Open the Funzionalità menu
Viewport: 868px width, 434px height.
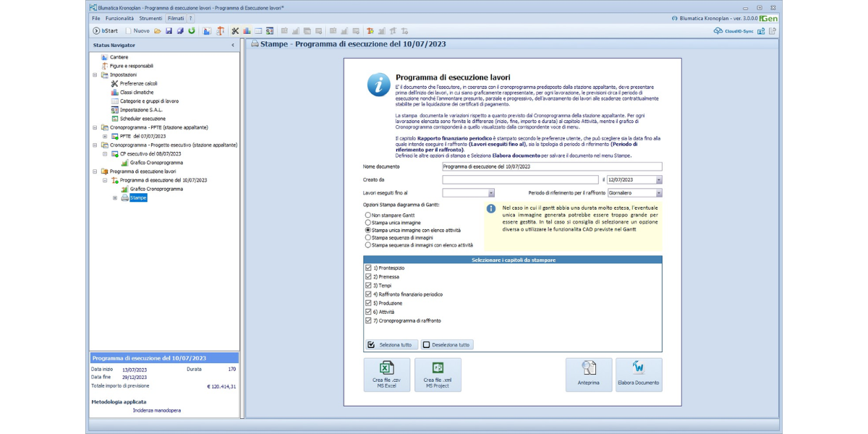coord(119,17)
